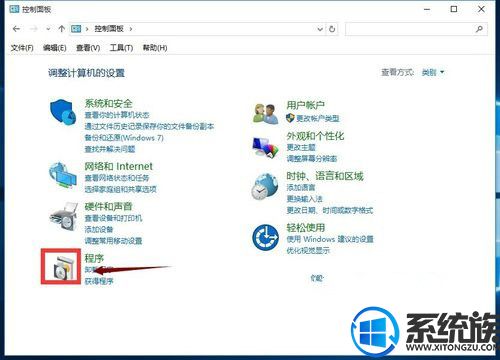500x360 pixels.
Task: Open the 查看(V) menu
Action: pos(88,48)
